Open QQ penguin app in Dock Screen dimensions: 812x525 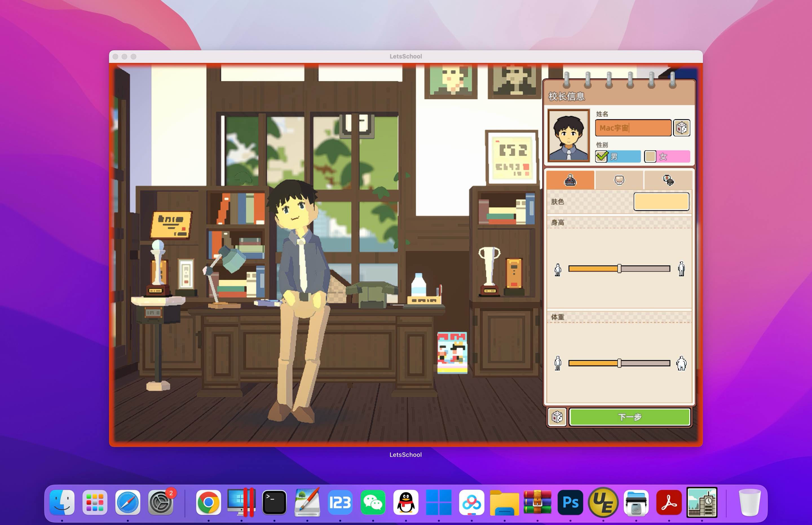(406, 502)
